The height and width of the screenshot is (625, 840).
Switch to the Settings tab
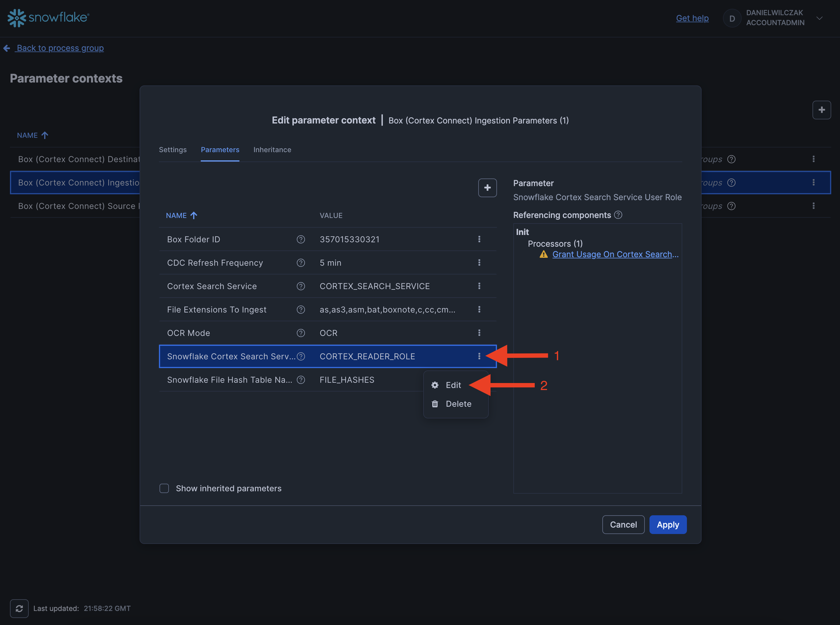point(173,150)
